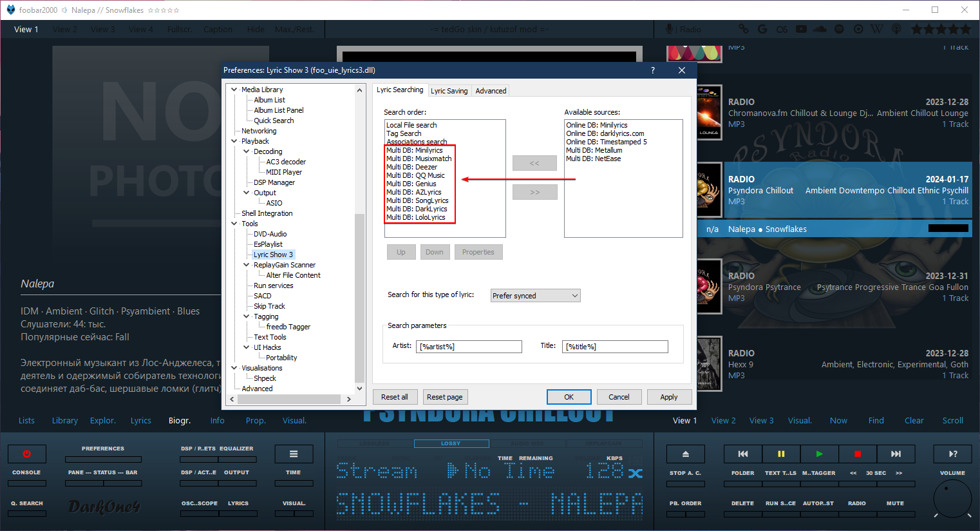
Task: Collapse the Media Library tree node
Action: pos(234,90)
